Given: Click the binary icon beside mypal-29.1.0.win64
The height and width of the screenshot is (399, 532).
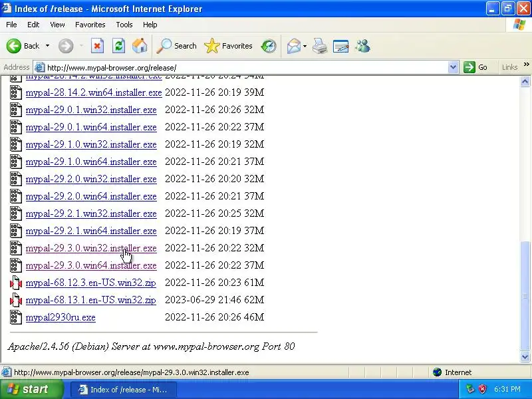Looking at the screenshot, I should pyautogui.click(x=15, y=162).
